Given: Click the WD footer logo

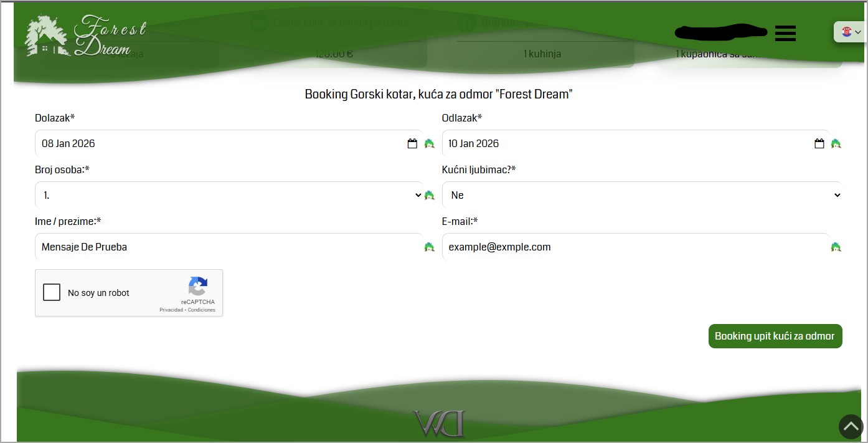Looking at the screenshot, I should [440, 424].
